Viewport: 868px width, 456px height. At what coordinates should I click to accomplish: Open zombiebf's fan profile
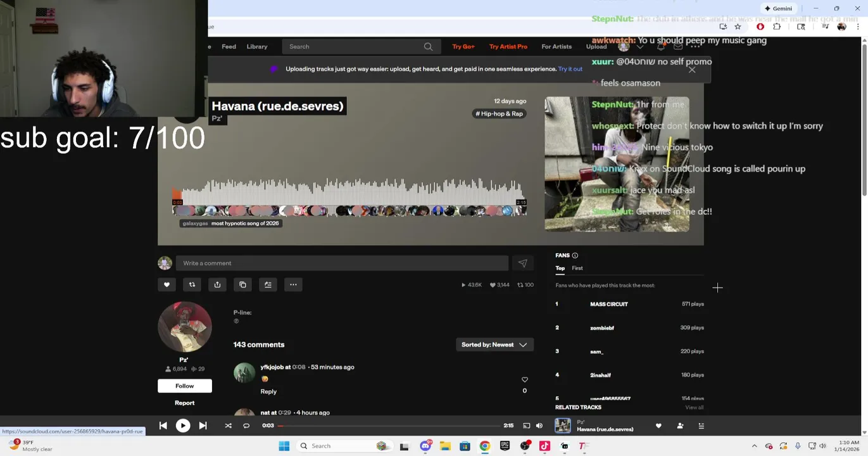602,328
